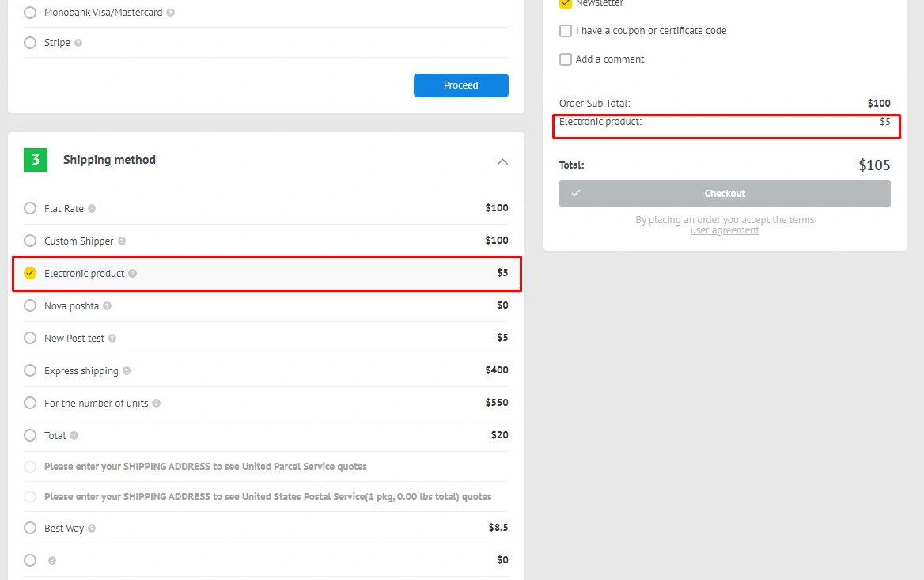
Task: Click the grey Checkout button
Action: 725,194
